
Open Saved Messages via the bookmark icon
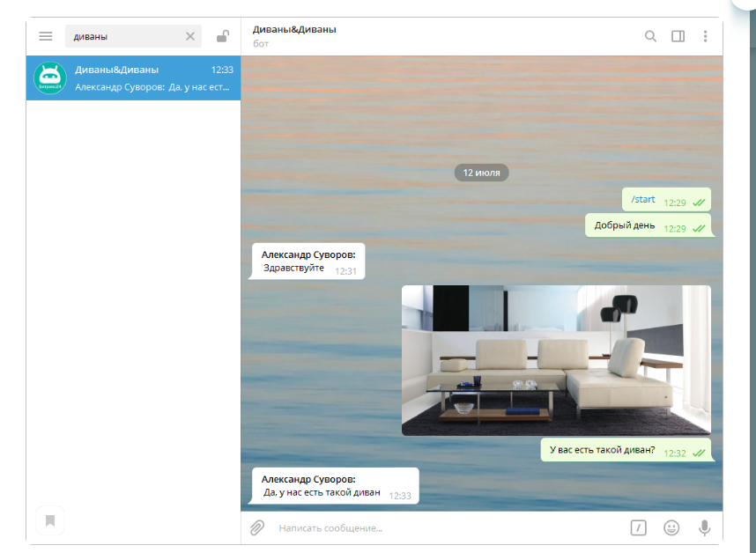[x=50, y=520]
